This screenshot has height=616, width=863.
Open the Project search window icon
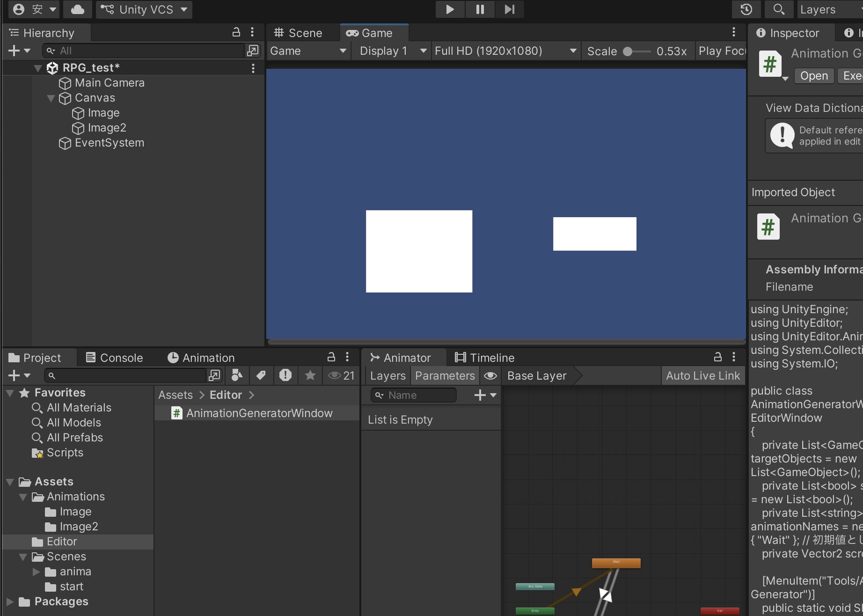pyautogui.click(x=214, y=375)
